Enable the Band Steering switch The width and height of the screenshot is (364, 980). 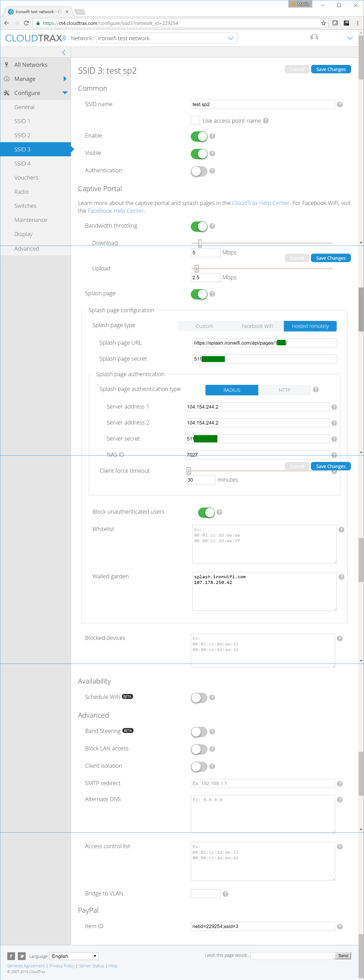click(x=199, y=732)
